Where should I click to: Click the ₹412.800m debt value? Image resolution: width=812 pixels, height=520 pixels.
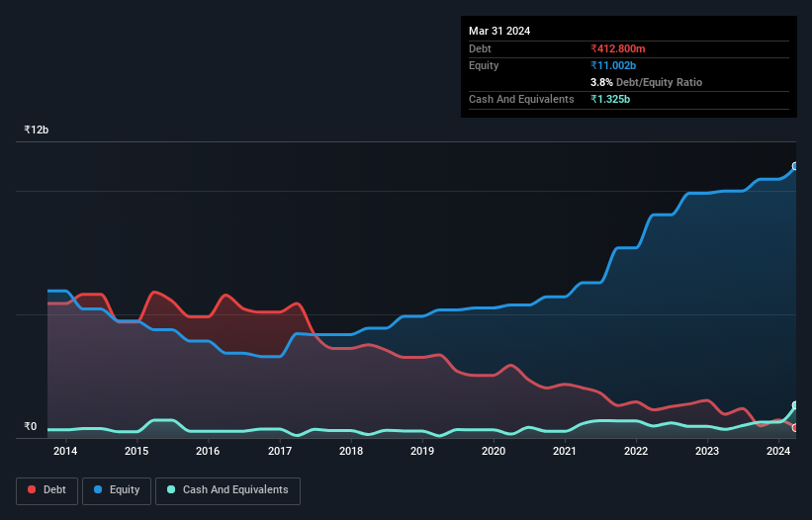(x=618, y=48)
